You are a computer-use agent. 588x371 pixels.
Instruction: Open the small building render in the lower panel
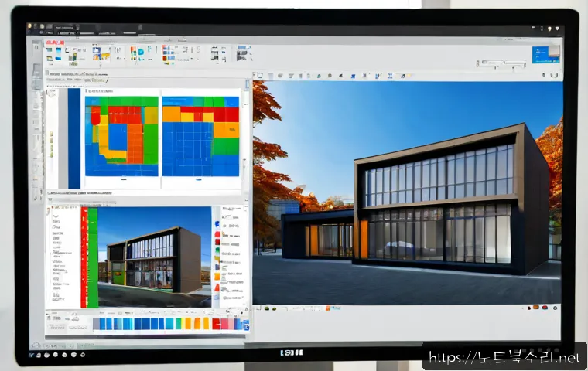(x=154, y=257)
